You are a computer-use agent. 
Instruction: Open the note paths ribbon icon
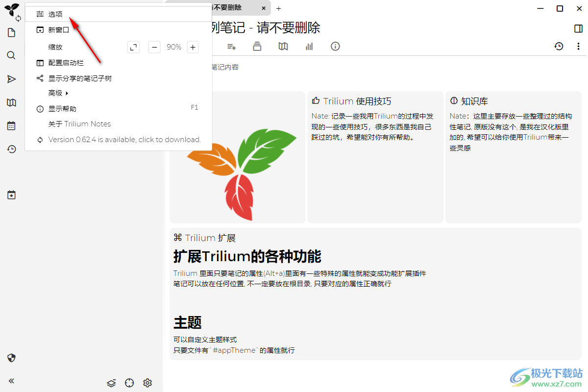(x=257, y=46)
